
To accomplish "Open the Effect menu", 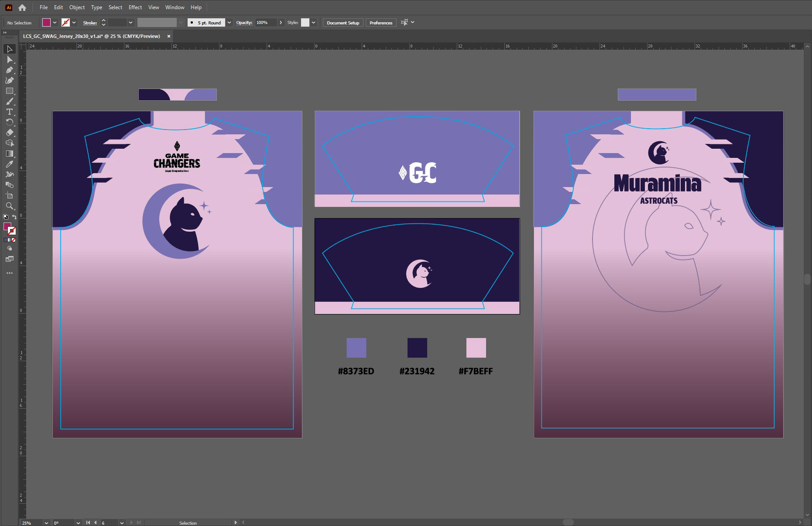I will (135, 7).
